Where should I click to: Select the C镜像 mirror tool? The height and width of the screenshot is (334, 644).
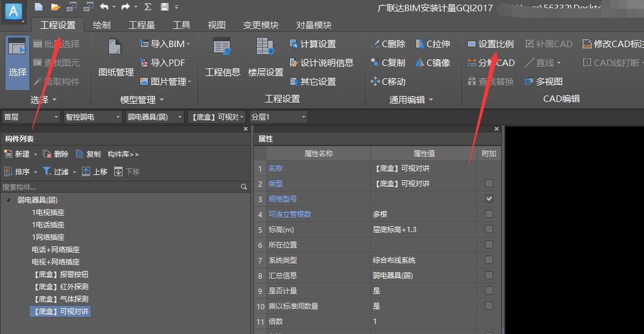433,63
